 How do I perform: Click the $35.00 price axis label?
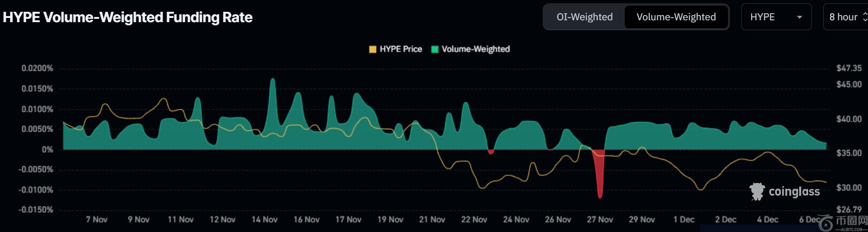pos(849,153)
